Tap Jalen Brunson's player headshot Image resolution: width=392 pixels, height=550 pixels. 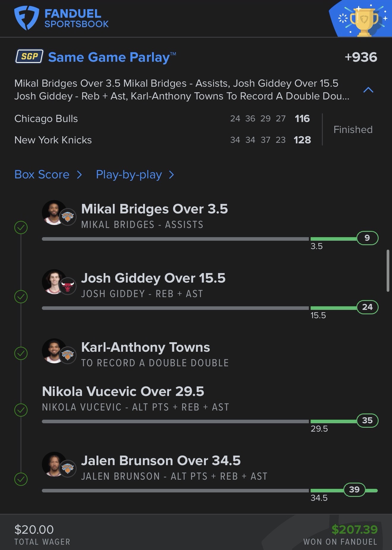coord(53,464)
